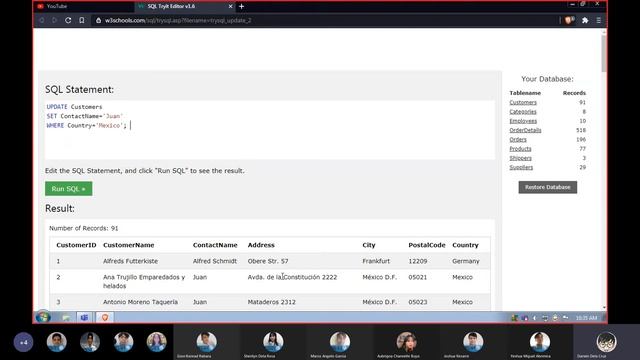Click the 'Alfred Schmidt' contact cell
Image resolution: width=640 pixels, height=360 pixels.
coord(215,261)
